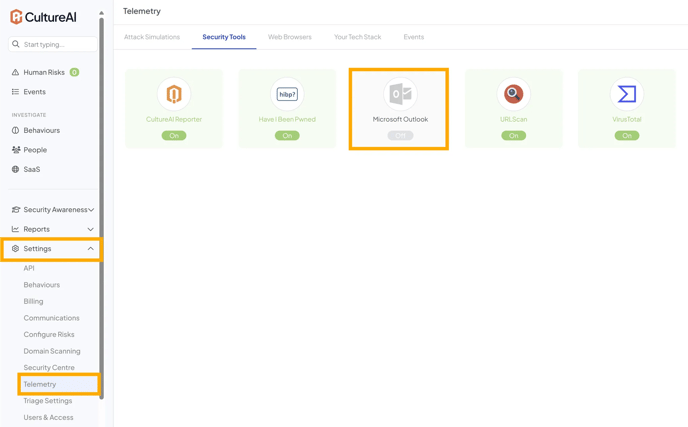Open the SaaS page
The image size is (688, 427).
click(32, 169)
